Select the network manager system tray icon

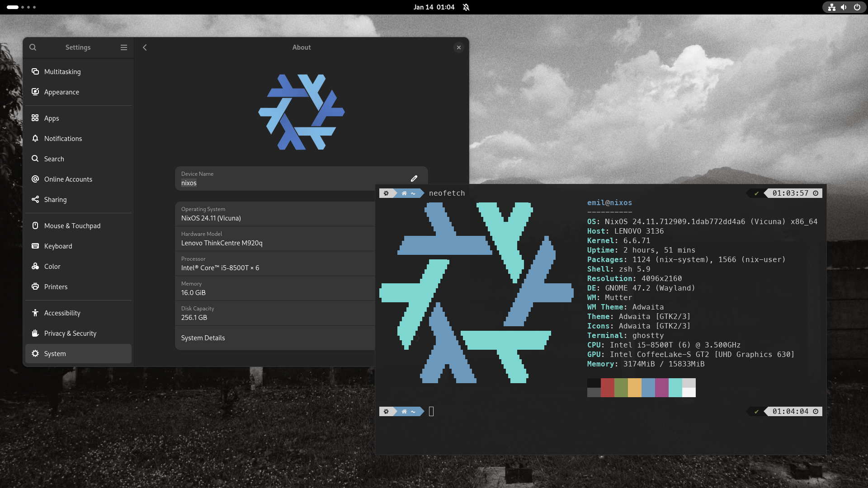click(x=832, y=7)
